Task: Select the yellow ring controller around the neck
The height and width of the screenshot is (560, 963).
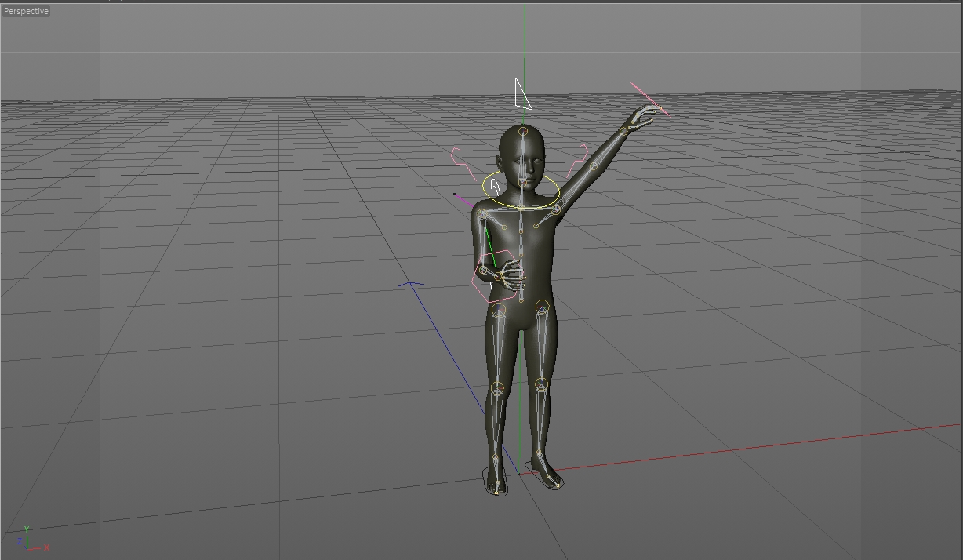Action: tap(520, 191)
